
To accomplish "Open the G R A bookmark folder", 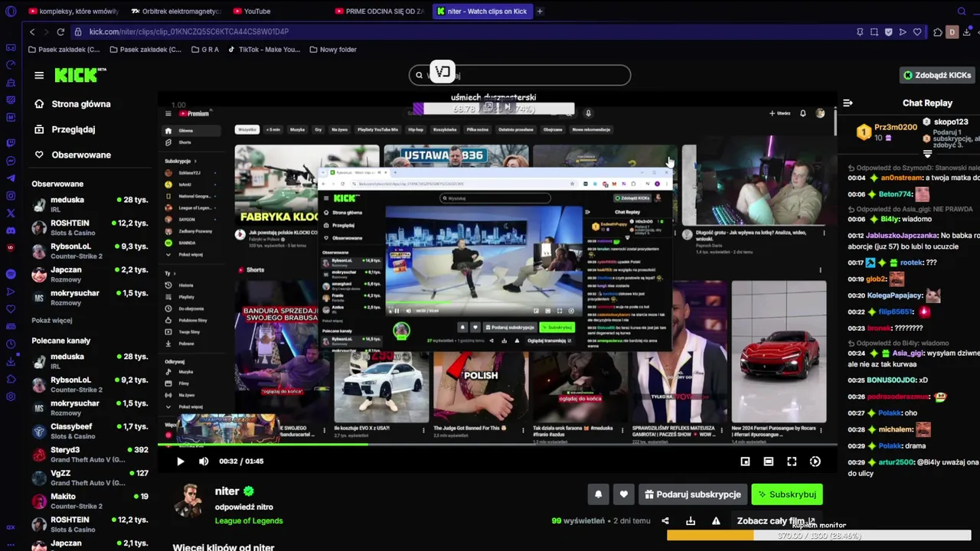I will [204, 50].
